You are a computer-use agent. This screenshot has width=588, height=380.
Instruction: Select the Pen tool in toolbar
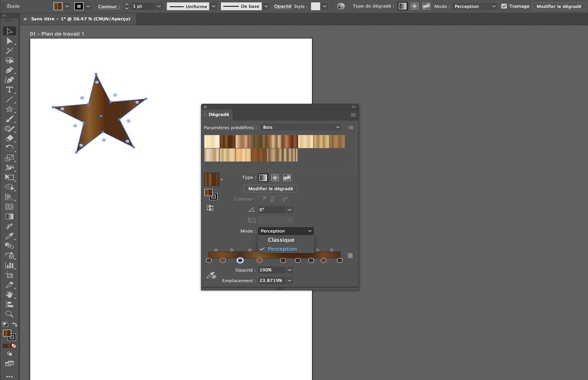click(9, 70)
